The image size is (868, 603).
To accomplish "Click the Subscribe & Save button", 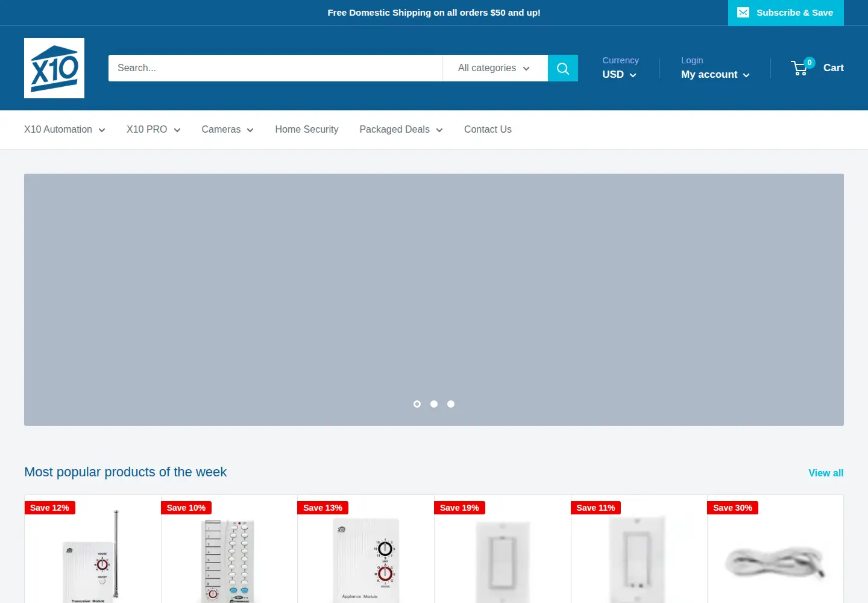I will (x=785, y=13).
